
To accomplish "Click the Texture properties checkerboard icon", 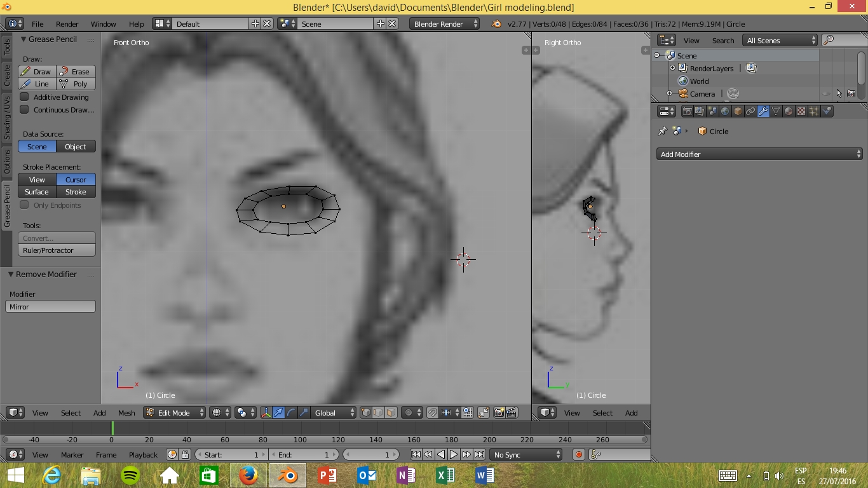I will coord(801,111).
